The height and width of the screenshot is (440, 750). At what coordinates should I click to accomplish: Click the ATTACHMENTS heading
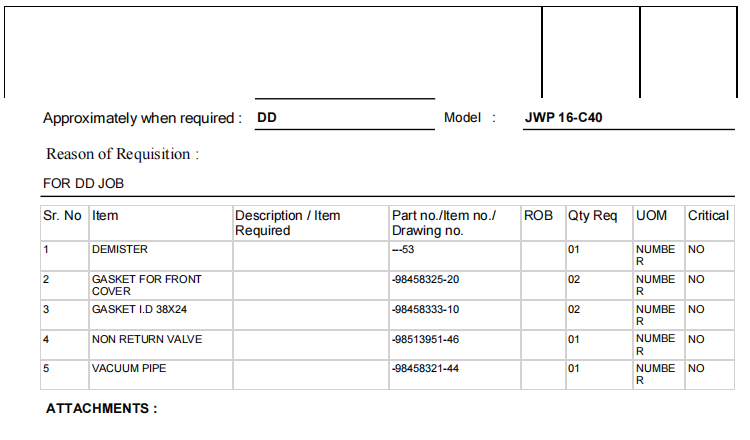click(x=102, y=409)
